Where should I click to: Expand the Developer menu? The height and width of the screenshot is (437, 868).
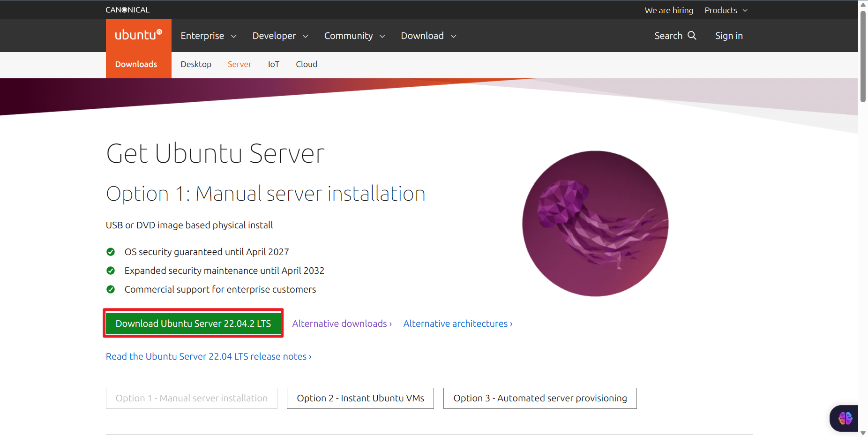pos(280,36)
